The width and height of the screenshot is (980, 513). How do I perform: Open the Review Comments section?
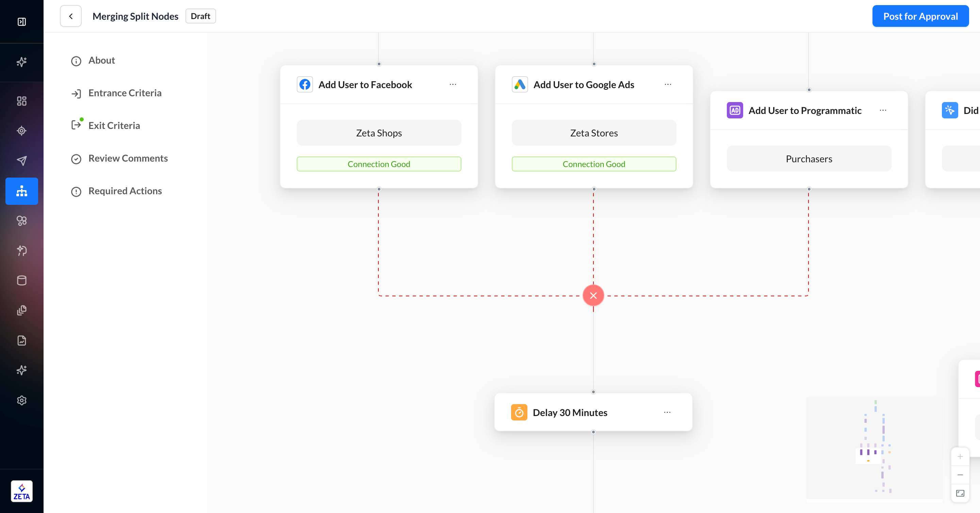[x=128, y=158]
